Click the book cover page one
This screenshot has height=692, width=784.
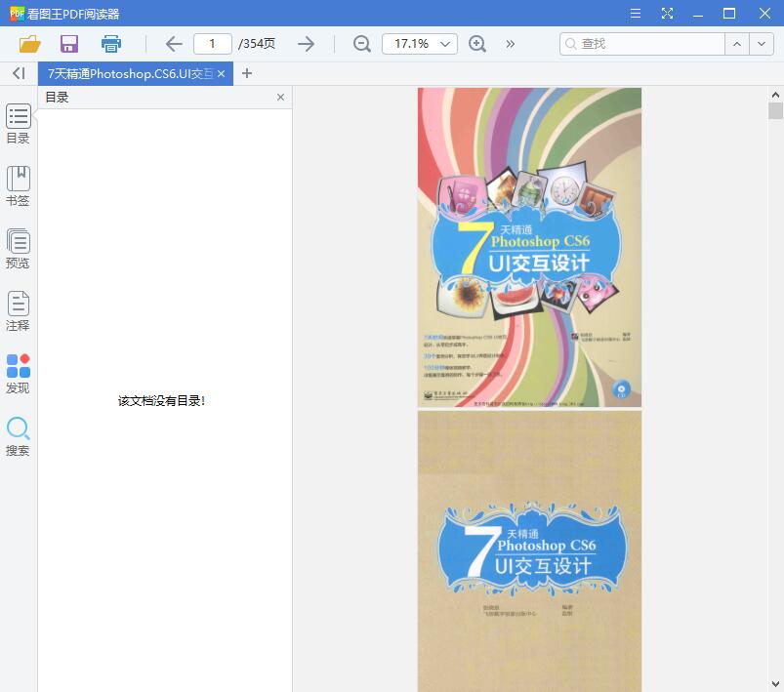(529, 248)
